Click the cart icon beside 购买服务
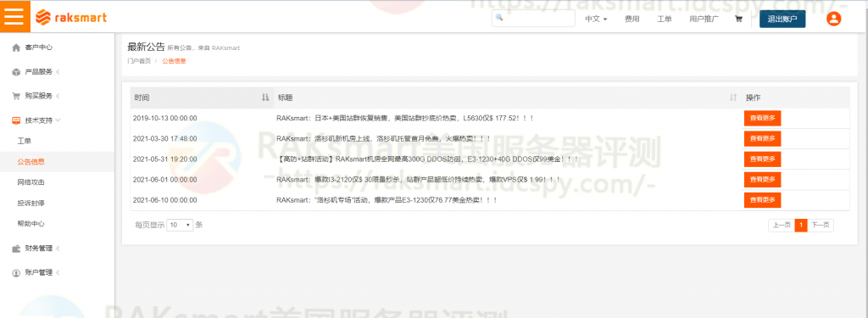Screen dimensions: 868x318 16,96
